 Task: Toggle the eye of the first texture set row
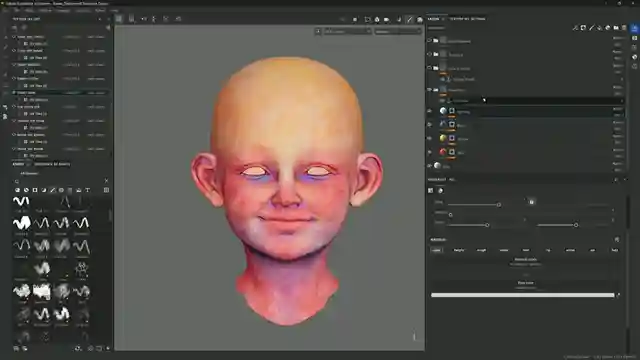pyautogui.click(x=14, y=37)
